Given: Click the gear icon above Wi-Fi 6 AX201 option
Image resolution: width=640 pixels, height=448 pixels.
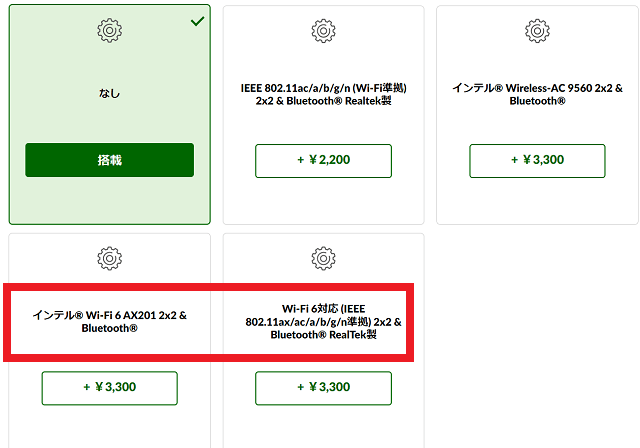Looking at the screenshot, I should [109, 258].
